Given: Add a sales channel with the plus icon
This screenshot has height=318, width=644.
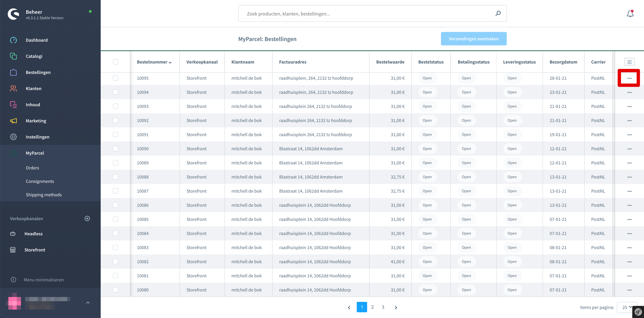Looking at the screenshot, I should click(x=87, y=218).
